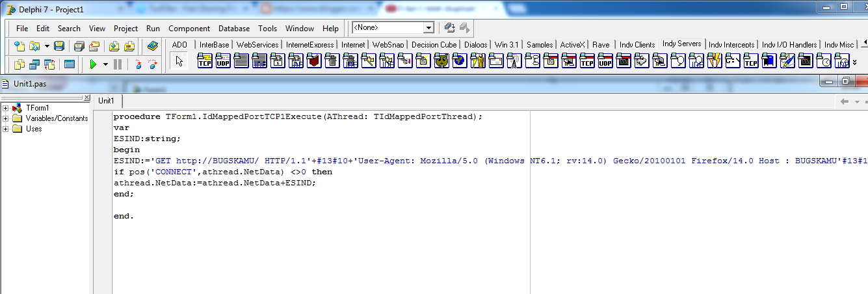This screenshot has height=294, width=868.
Task: Select Uses folder in code explorer
Action: (x=34, y=129)
